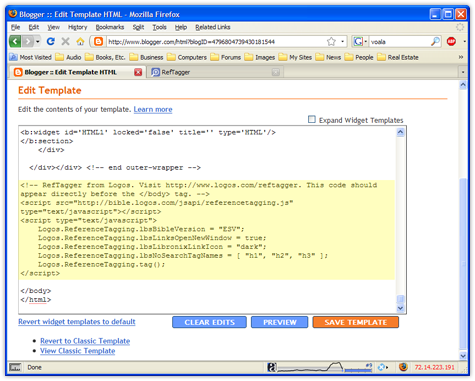This screenshot has width=475, height=381.
Task: Enable Expand Widget Templates checkbox
Action: (x=312, y=119)
